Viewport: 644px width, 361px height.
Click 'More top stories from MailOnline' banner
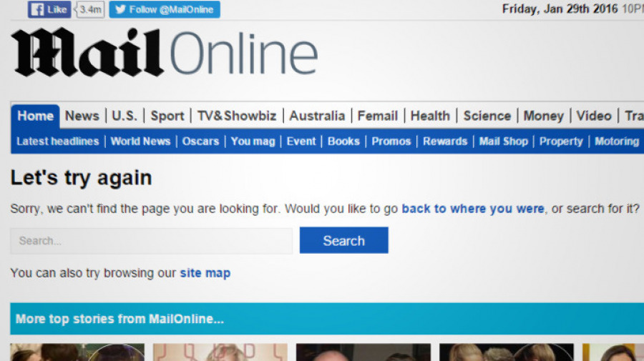click(327, 319)
